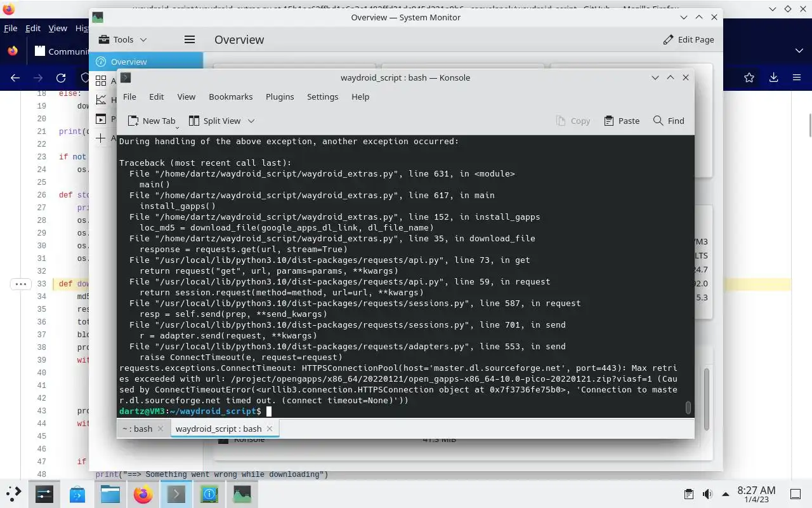Open New Tab in Konsole toolbar

[151, 121]
